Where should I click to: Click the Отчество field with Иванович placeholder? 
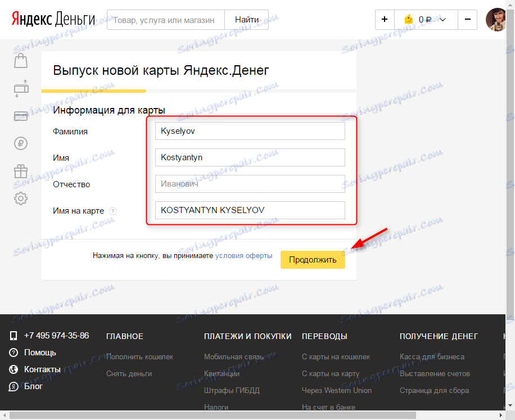(x=250, y=184)
